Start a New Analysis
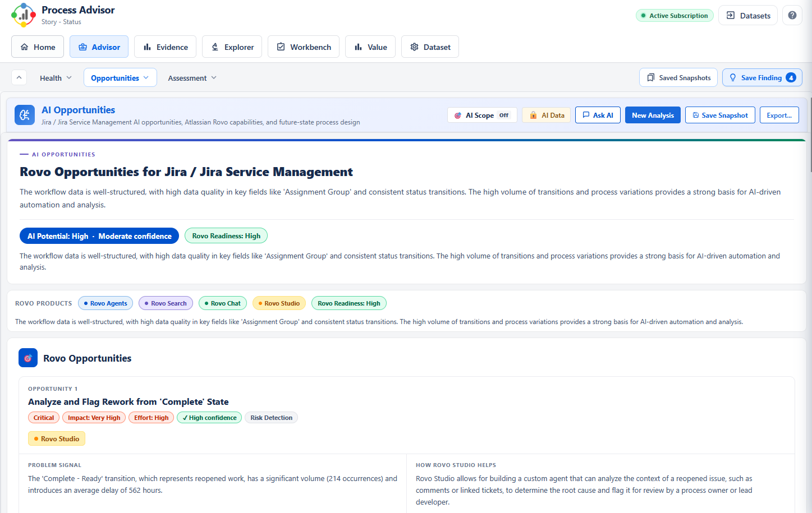 (x=653, y=115)
